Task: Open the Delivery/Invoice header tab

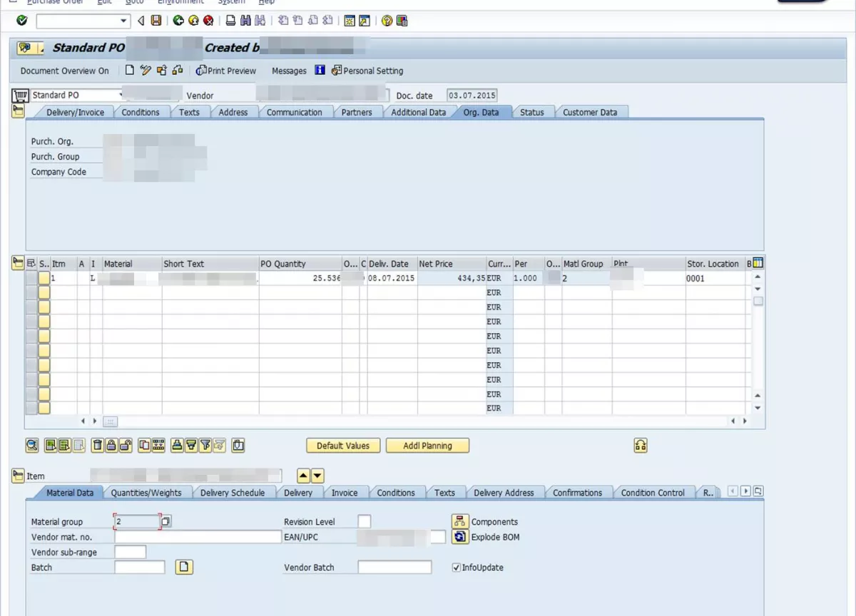Action: pos(75,112)
